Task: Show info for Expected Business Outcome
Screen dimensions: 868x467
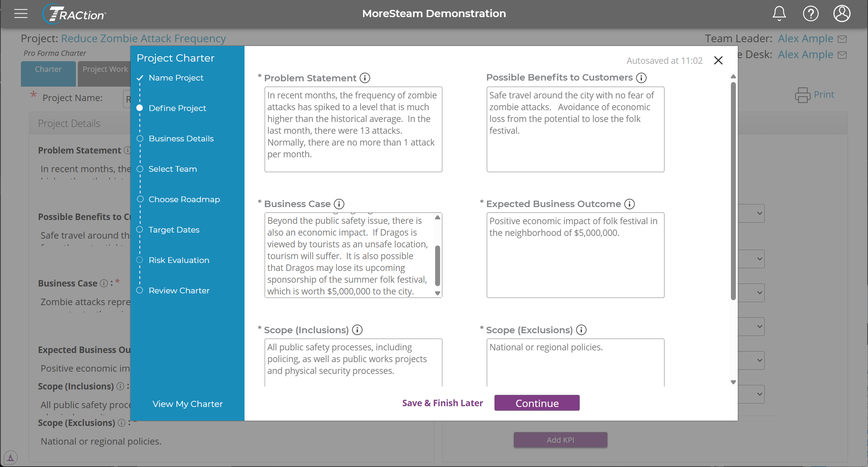Action: click(x=630, y=204)
